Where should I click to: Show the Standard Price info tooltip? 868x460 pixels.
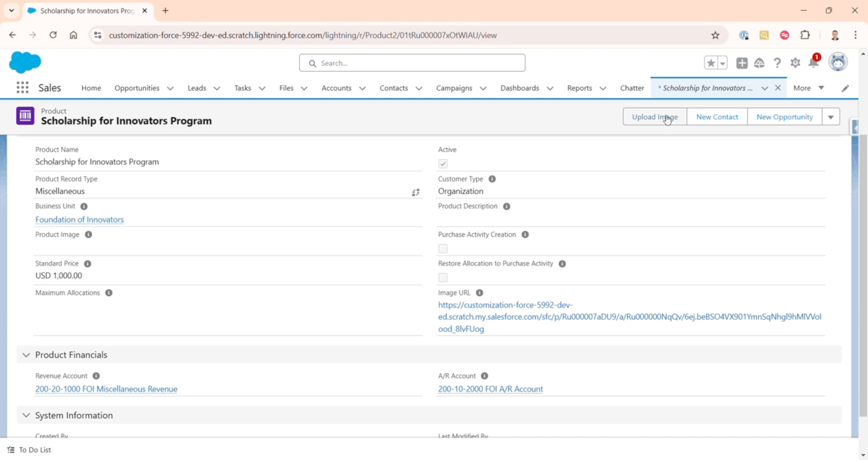[x=88, y=263]
